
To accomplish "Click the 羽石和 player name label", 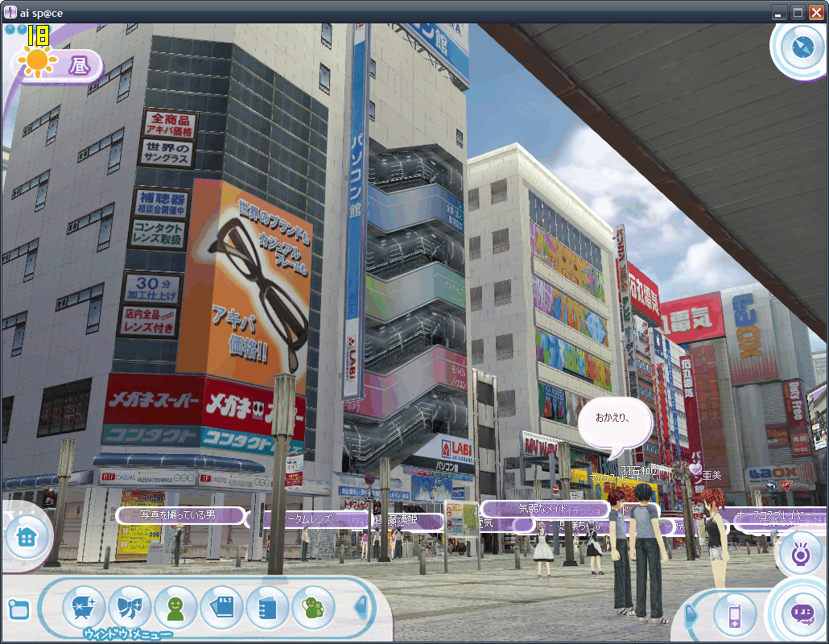I will point(639,470).
